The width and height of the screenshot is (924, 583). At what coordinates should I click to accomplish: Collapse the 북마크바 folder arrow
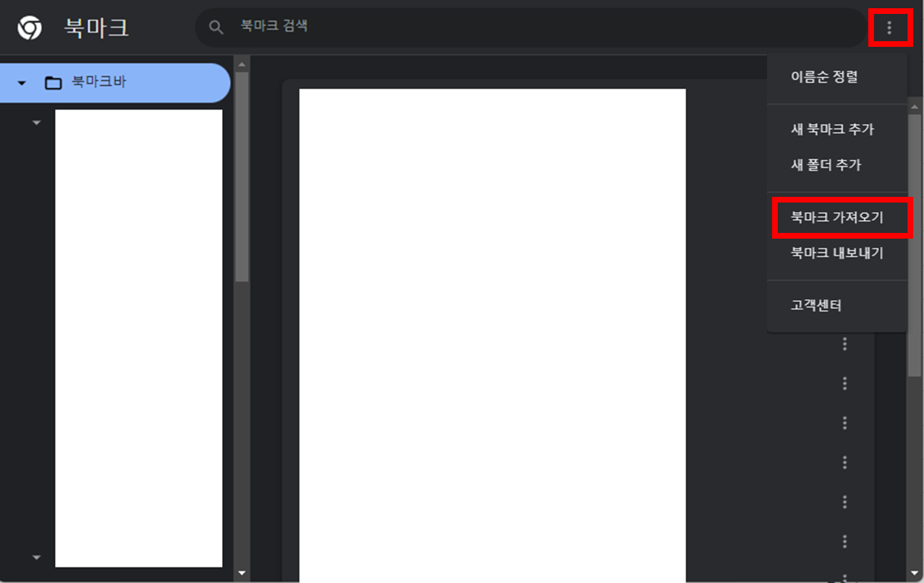click(x=22, y=82)
